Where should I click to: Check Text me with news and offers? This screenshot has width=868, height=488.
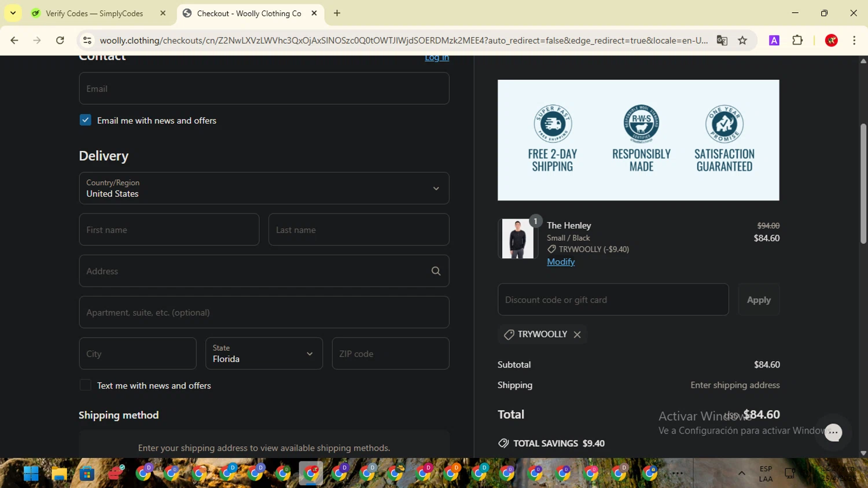85,385
